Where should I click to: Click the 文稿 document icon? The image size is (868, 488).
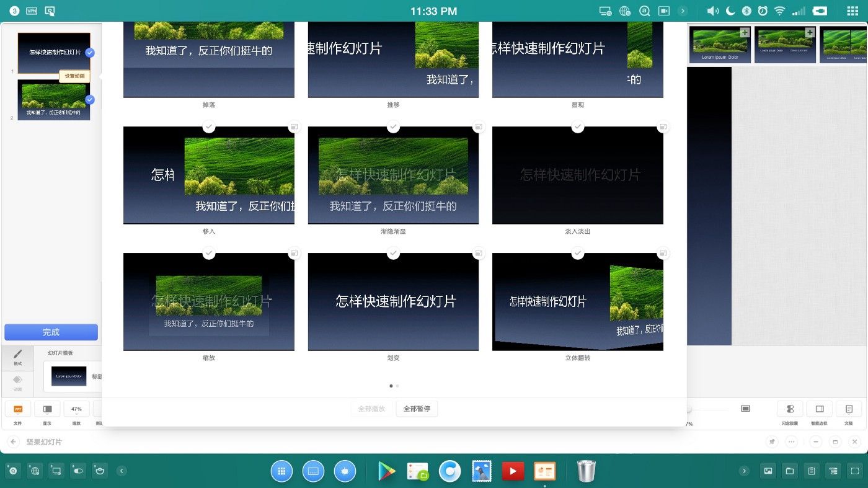[x=849, y=409]
